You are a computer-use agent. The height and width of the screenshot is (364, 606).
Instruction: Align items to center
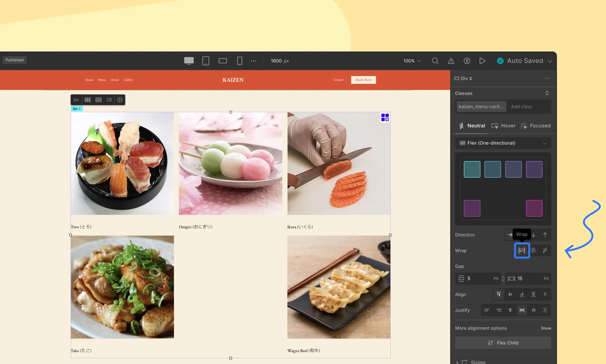tap(510, 295)
